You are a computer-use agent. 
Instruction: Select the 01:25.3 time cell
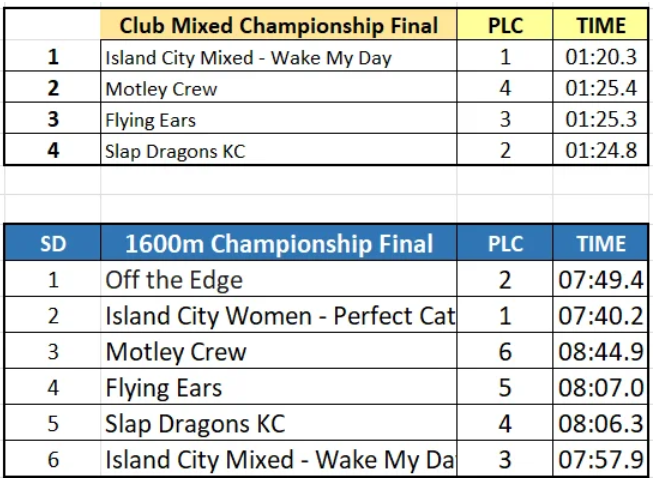tap(601, 120)
